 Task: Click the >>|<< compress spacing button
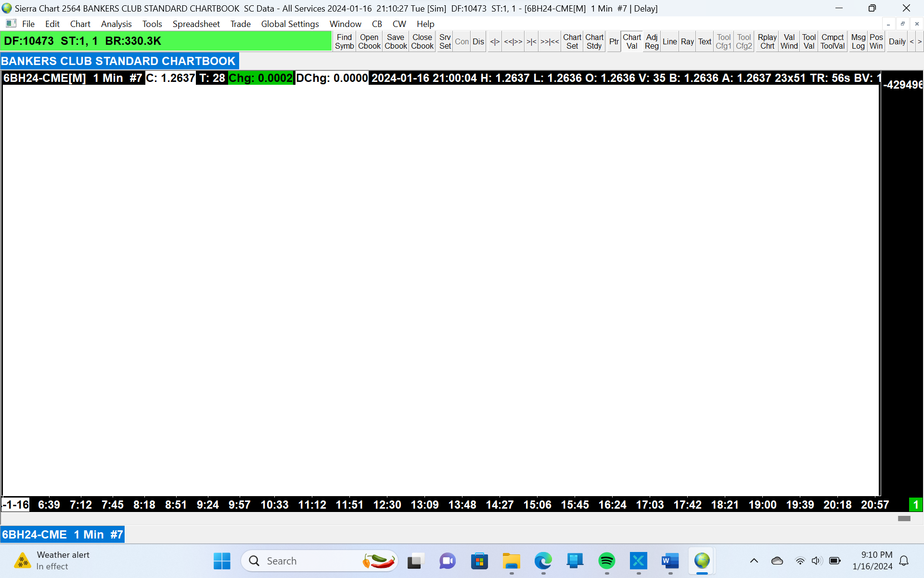(550, 41)
